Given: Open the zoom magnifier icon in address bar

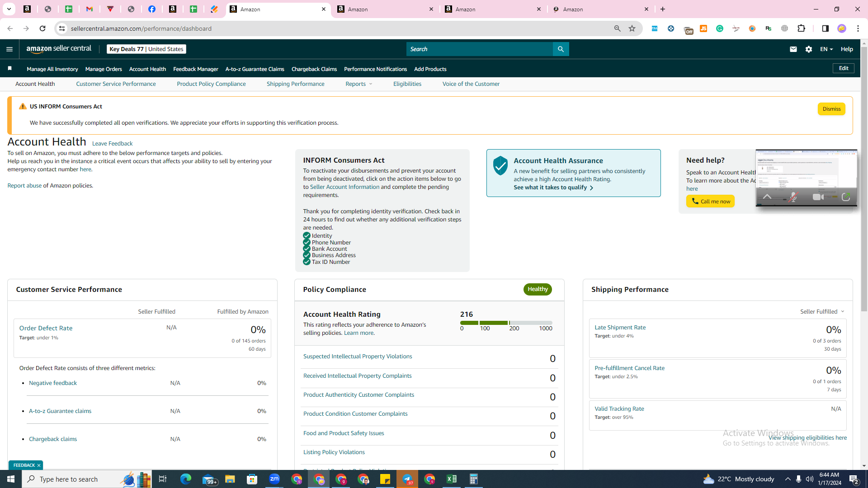Looking at the screenshot, I should pos(617,28).
